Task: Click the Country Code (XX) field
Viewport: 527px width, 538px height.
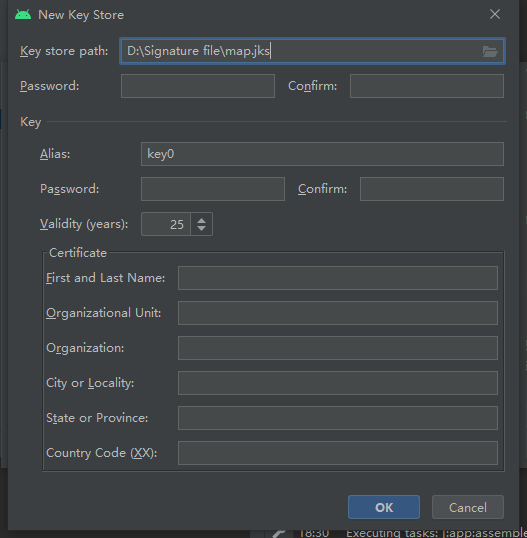Action: pos(338,453)
